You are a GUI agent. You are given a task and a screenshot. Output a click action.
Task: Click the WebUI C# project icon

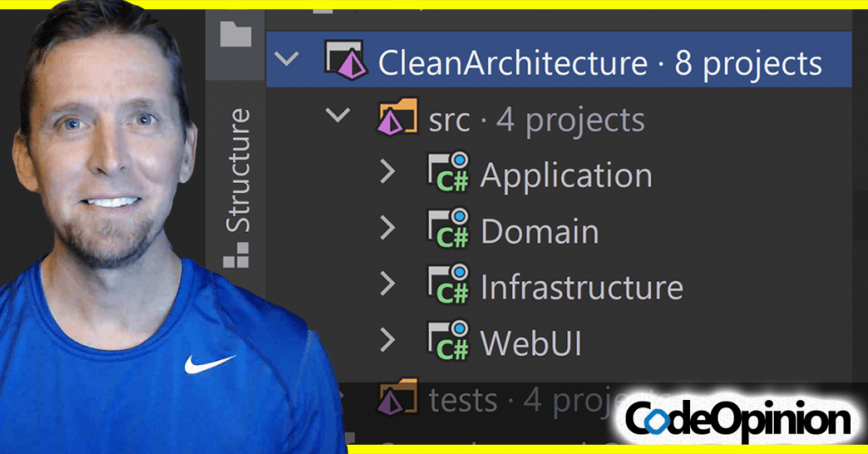(448, 341)
